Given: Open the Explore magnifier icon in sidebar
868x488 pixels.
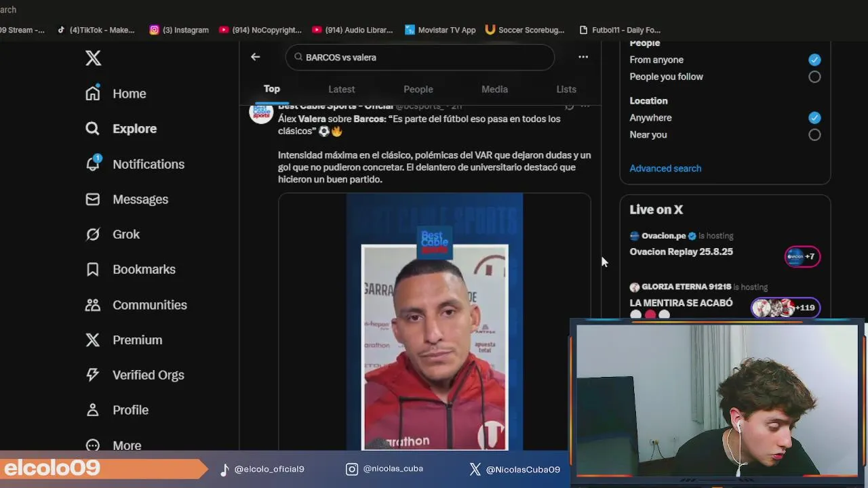Looking at the screenshot, I should pos(93,129).
